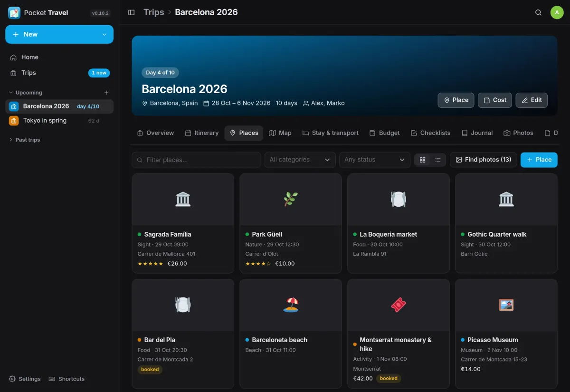Screen dimensions: 570x392
Task: Click the Pocket Travel app logo
Action: (x=14, y=13)
